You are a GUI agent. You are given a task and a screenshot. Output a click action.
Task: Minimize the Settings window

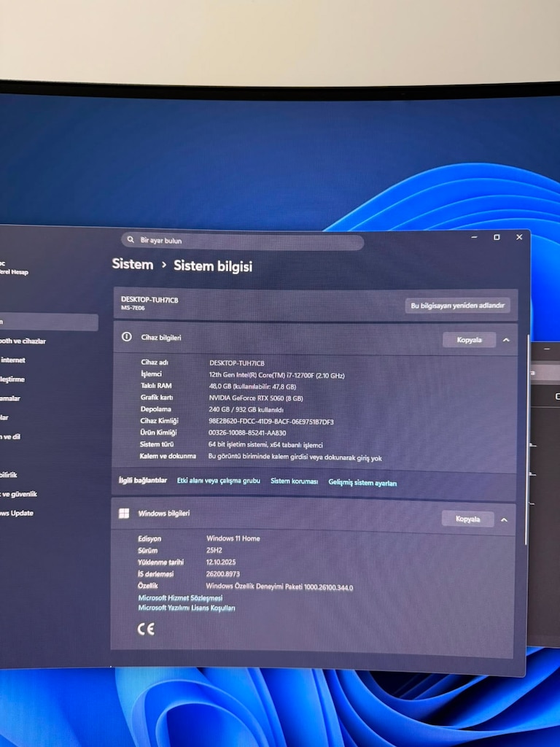point(474,237)
